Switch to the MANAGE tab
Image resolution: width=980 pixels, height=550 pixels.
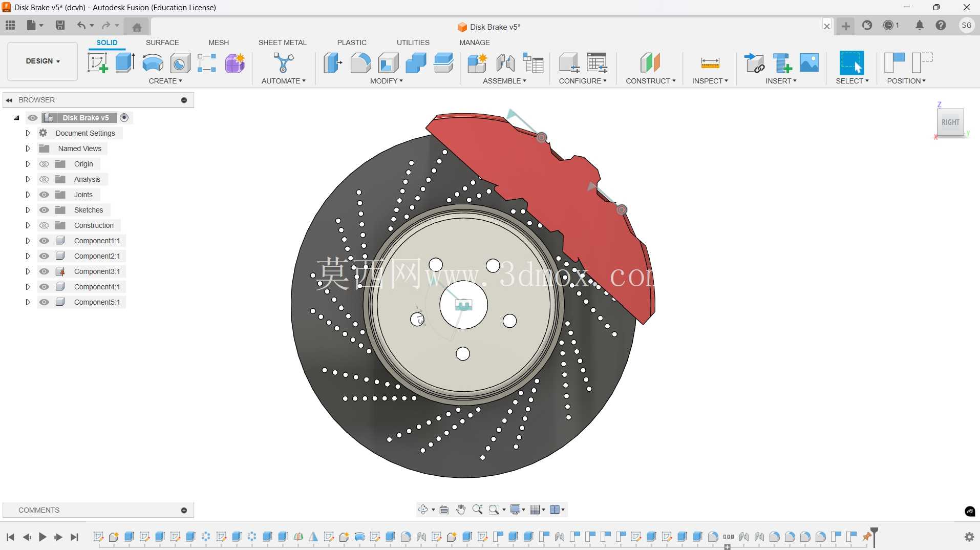474,43
